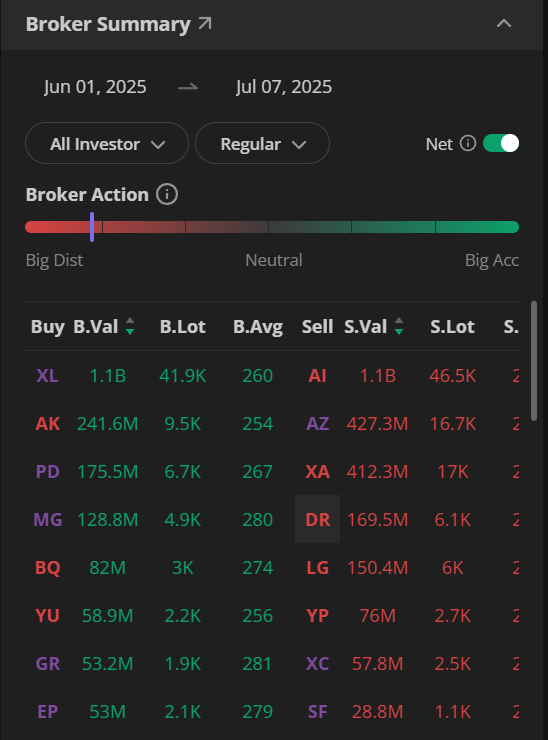Screen dimensions: 548x740
Task: Select sell broker DR
Action: click(318, 519)
